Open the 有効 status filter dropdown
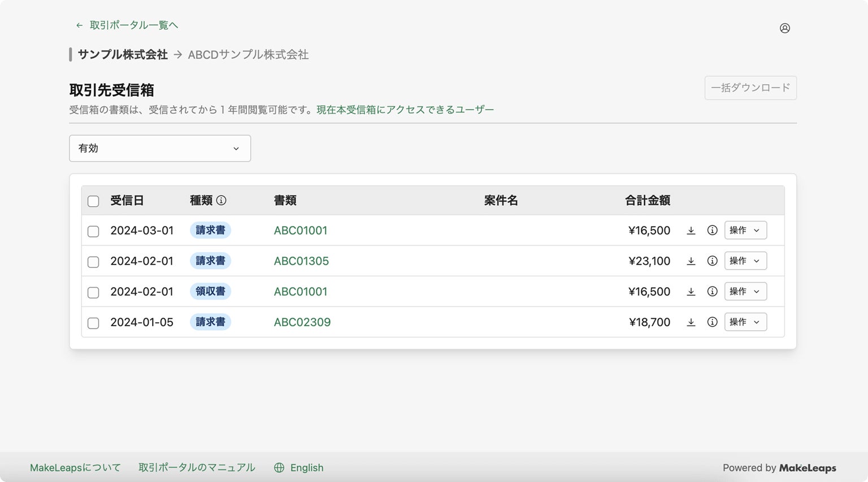 pos(160,148)
